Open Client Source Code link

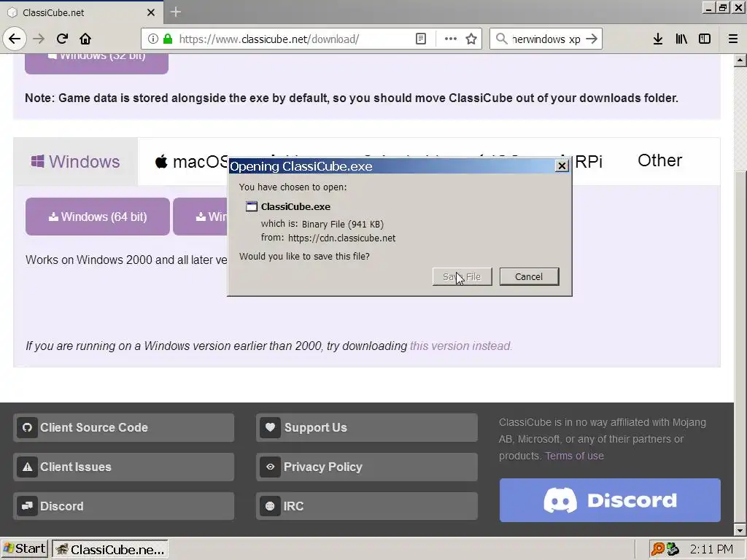click(124, 427)
